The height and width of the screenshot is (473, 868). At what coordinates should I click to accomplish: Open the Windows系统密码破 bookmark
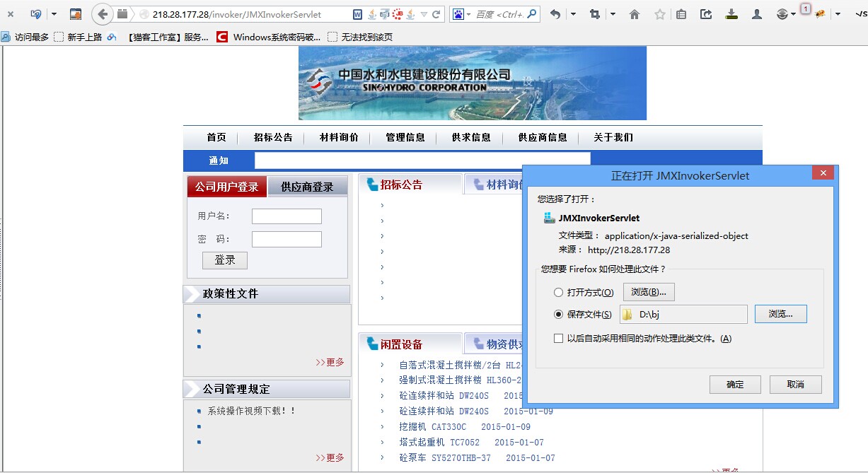[x=268, y=37]
